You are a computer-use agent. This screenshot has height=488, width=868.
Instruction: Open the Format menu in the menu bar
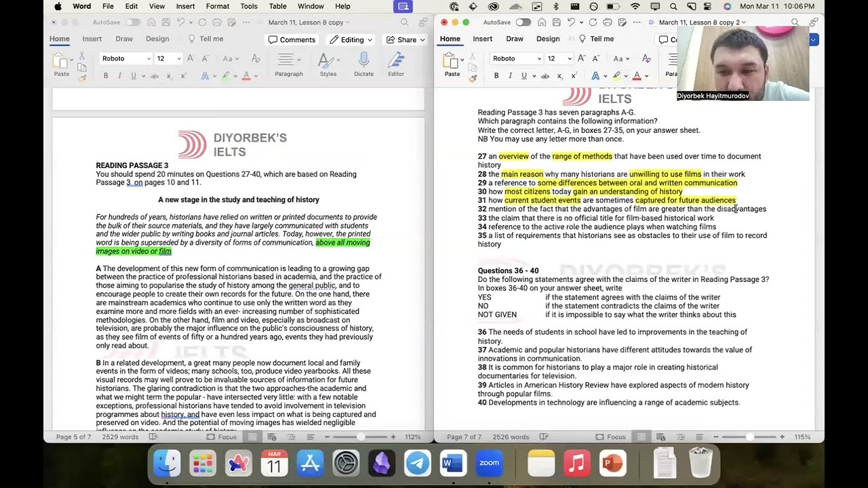218,6
